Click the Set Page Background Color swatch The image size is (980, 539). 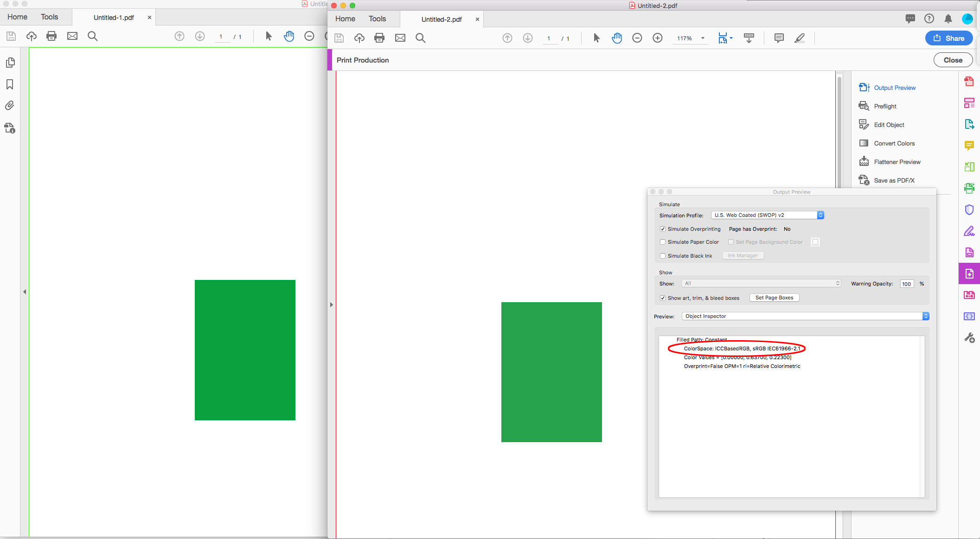pos(815,241)
